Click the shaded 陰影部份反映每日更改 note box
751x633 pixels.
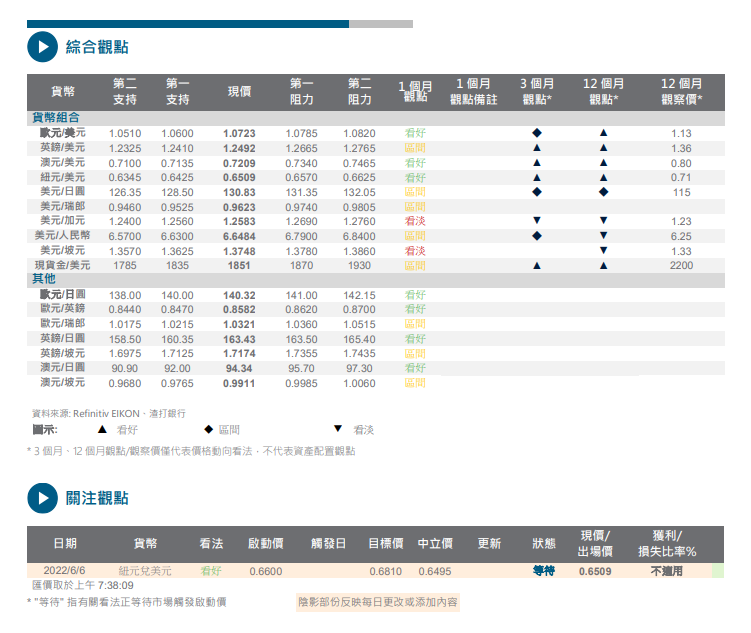pyautogui.click(x=377, y=602)
